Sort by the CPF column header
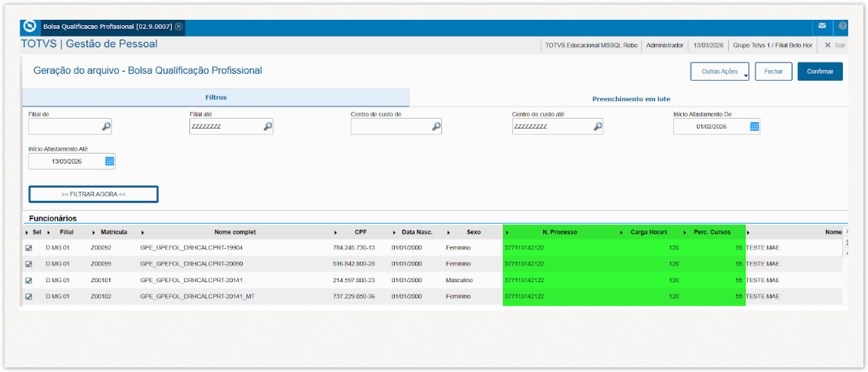This screenshot has height=372, width=868. (x=361, y=232)
